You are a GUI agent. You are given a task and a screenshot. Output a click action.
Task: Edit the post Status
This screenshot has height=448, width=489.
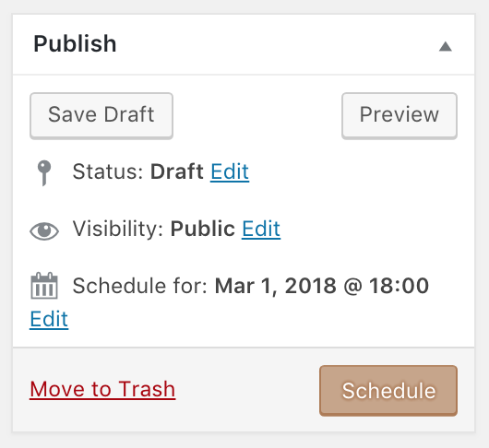coord(230,171)
